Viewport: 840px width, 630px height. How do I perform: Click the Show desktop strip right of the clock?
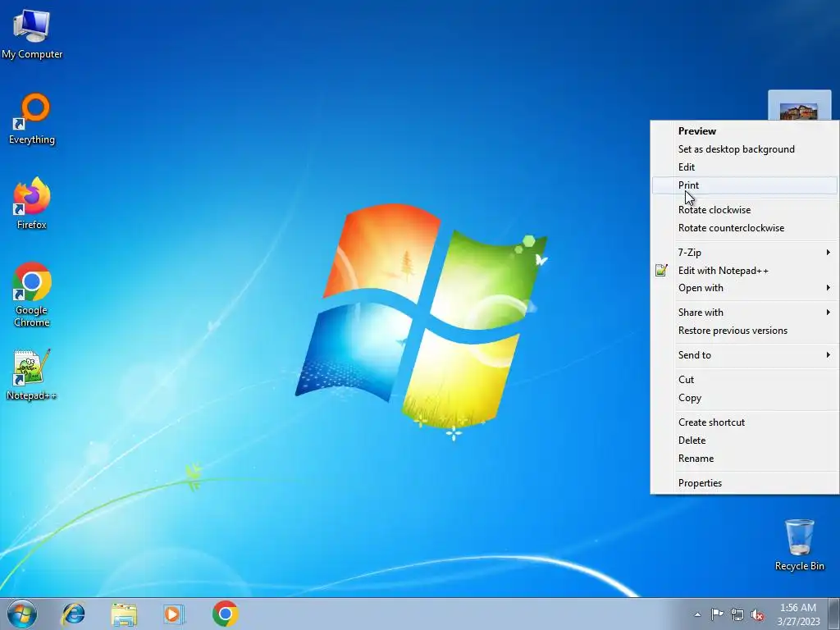[x=834, y=614]
